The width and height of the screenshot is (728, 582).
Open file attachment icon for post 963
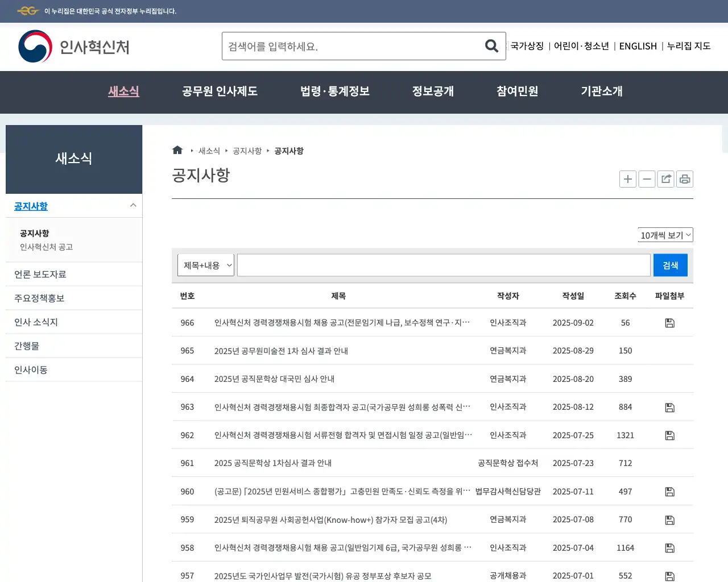pyautogui.click(x=670, y=408)
